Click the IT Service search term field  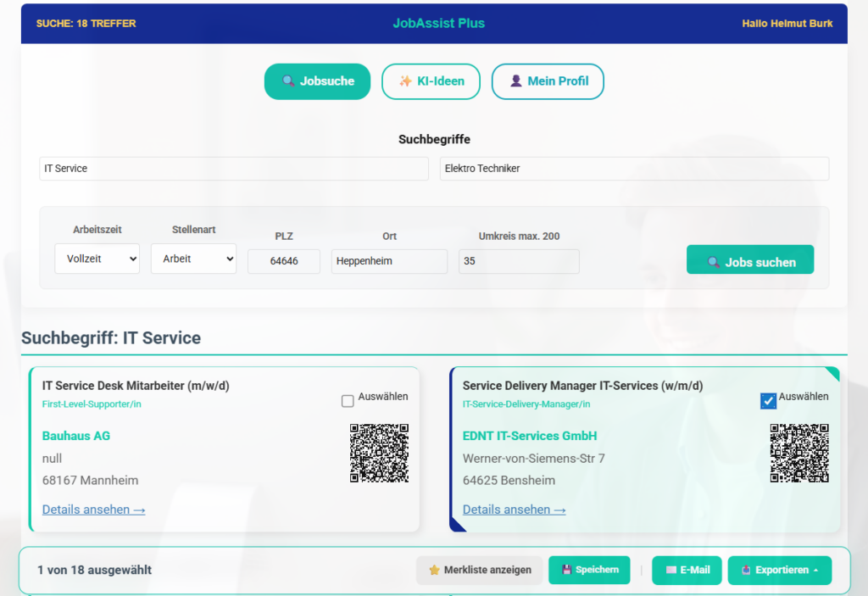[234, 169]
